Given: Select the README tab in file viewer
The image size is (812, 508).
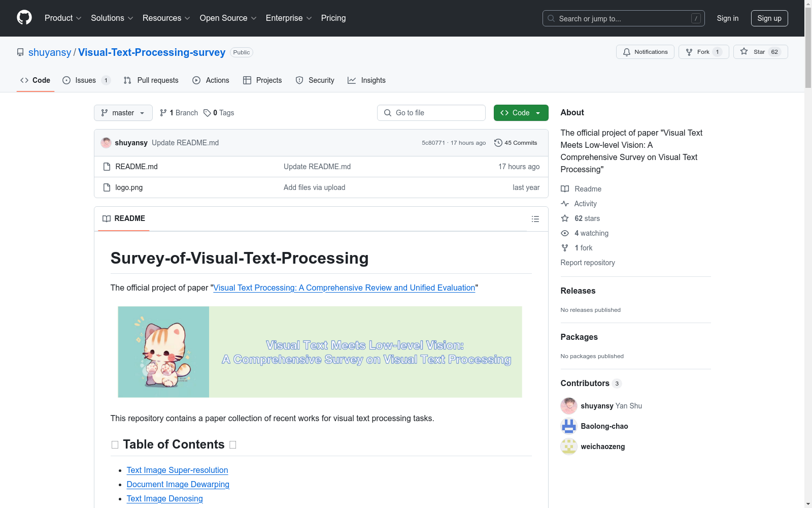Looking at the screenshot, I should click(x=124, y=218).
